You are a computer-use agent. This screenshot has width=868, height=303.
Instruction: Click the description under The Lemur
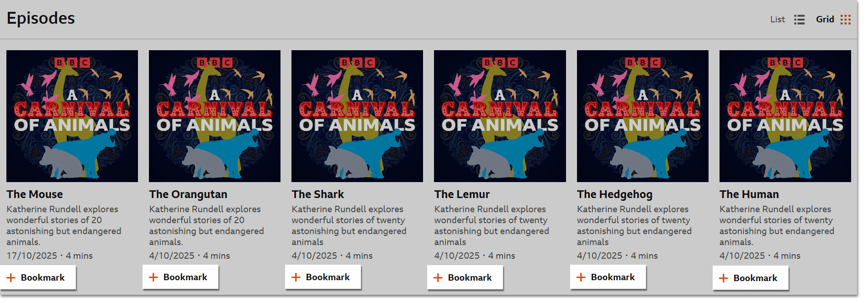point(492,225)
